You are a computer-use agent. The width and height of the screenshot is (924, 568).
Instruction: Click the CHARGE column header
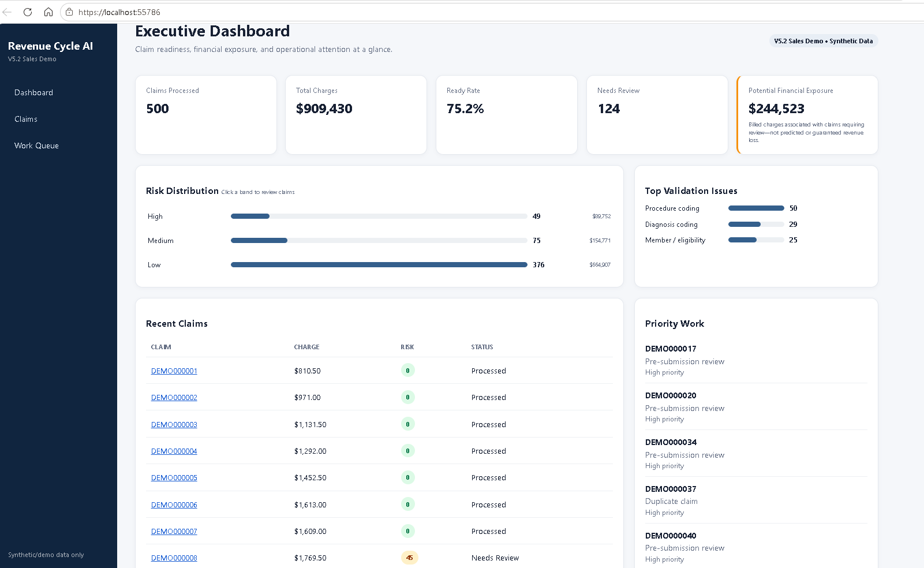pos(306,347)
